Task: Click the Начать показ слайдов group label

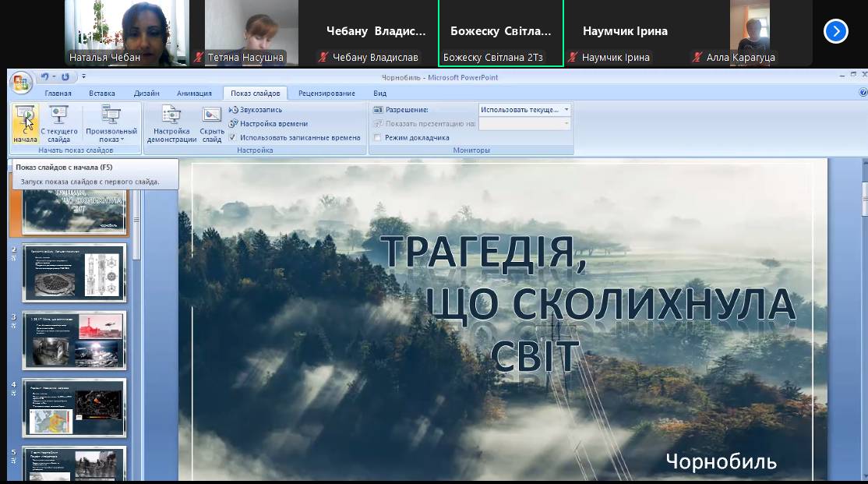Action: 76,150
